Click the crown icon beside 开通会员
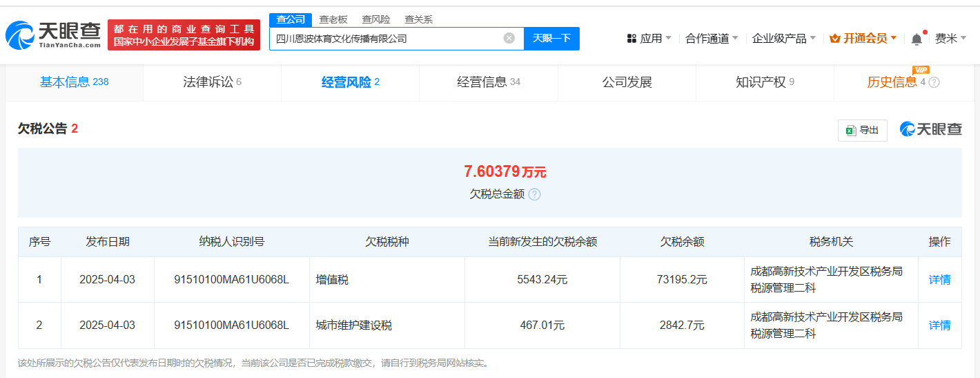Image resolution: width=980 pixels, height=378 pixels. [834, 39]
